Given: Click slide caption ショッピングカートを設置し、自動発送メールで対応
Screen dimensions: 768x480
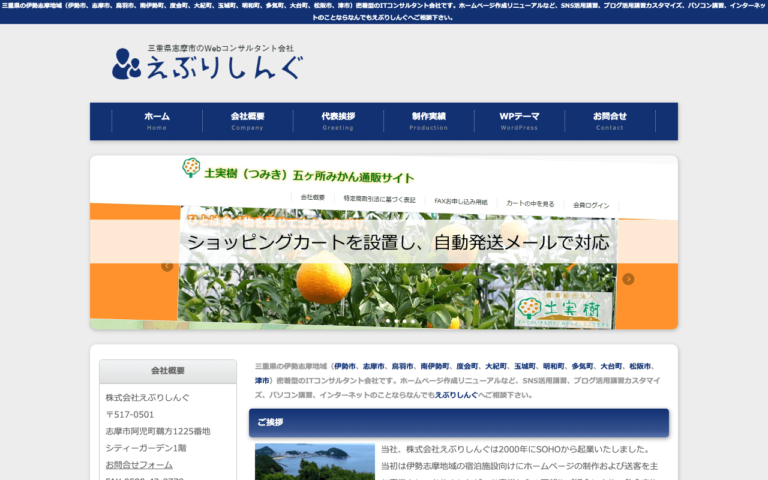Looking at the screenshot, I should tap(398, 242).
